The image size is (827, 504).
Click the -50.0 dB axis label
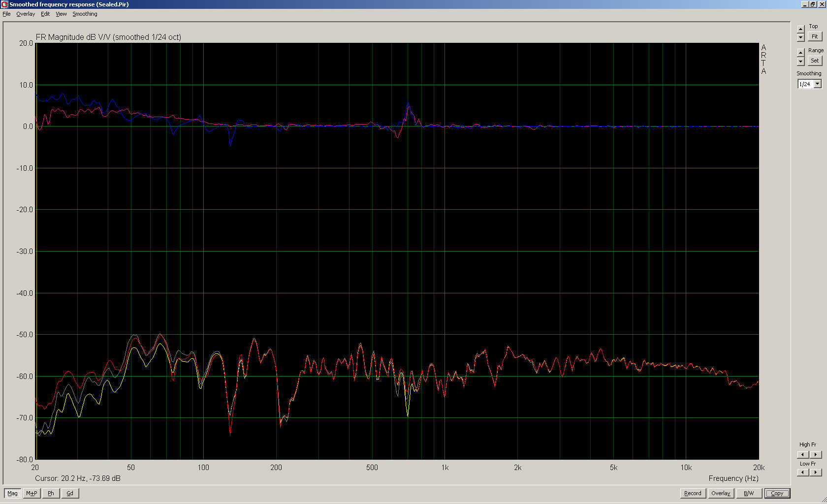click(x=25, y=335)
